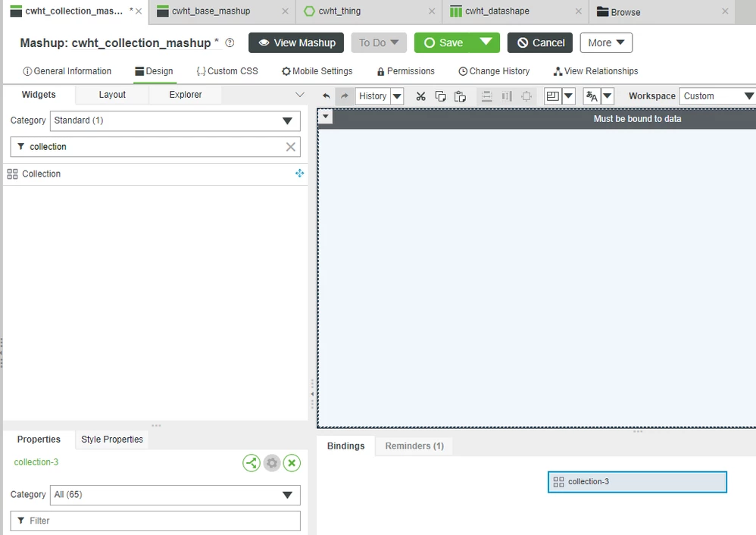Collapse the widgets panel with the chevron

299,95
